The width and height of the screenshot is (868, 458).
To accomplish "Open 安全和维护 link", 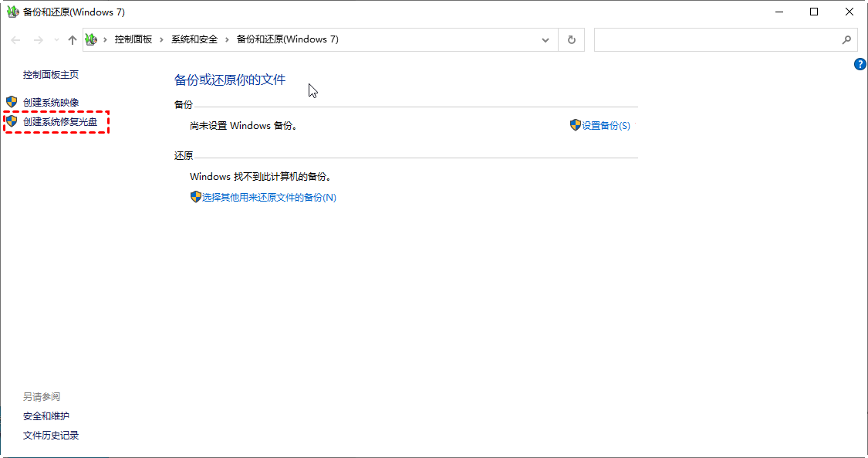I will tap(46, 416).
